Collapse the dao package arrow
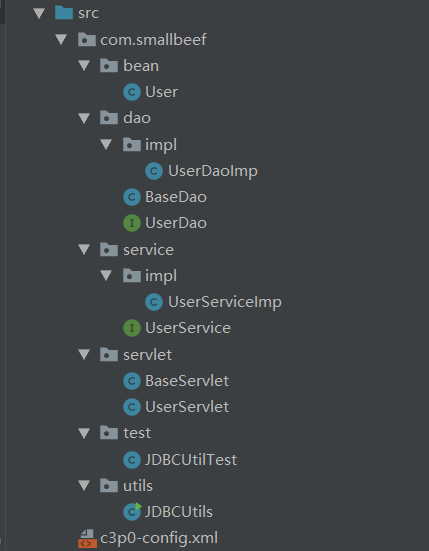The image size is (429, 551). click(x=84, y=118)
